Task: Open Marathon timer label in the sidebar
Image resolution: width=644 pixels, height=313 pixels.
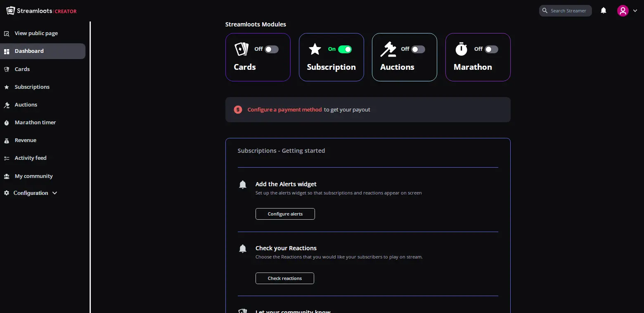Action: 35,123
